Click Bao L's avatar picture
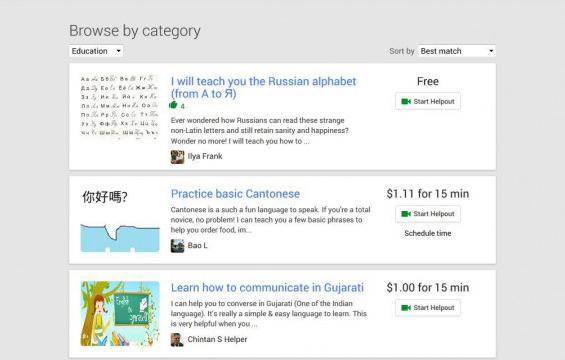 177,246
